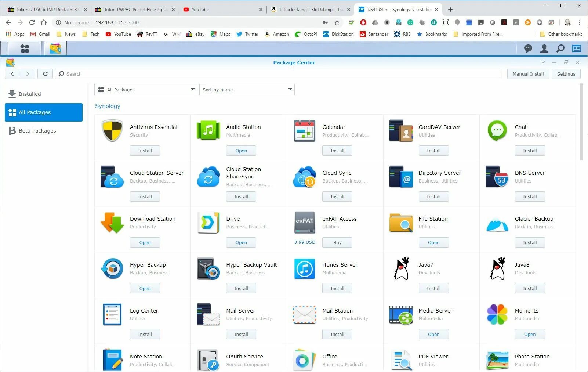This screenshot has width=588, height=372.
Task: Click the Package Center search field
Action: pyautogui.click(x=279, y=74)
